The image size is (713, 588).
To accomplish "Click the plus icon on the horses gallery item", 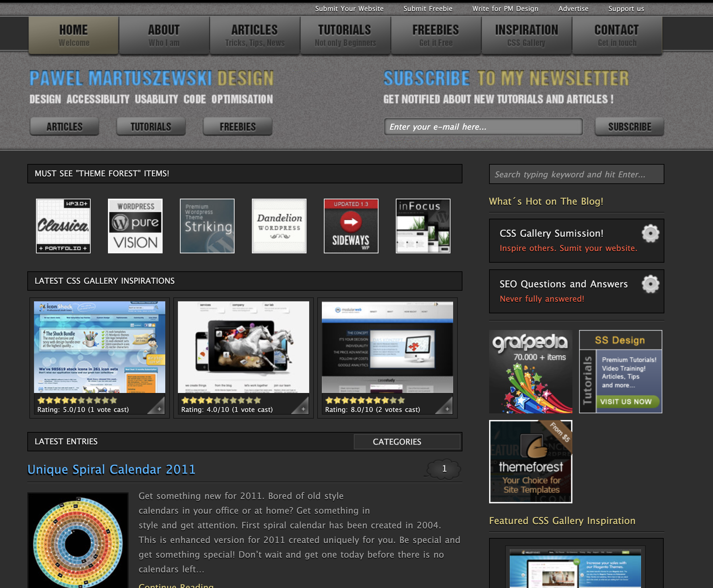I will click(x=303, y=409).
